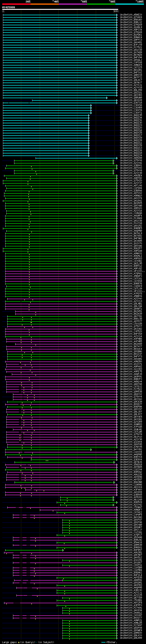This screenshot has height=644, width=146.
Task: Select hit label UniRef100_C1FD94
Action: pyautogui.click(x=131, y=188)
